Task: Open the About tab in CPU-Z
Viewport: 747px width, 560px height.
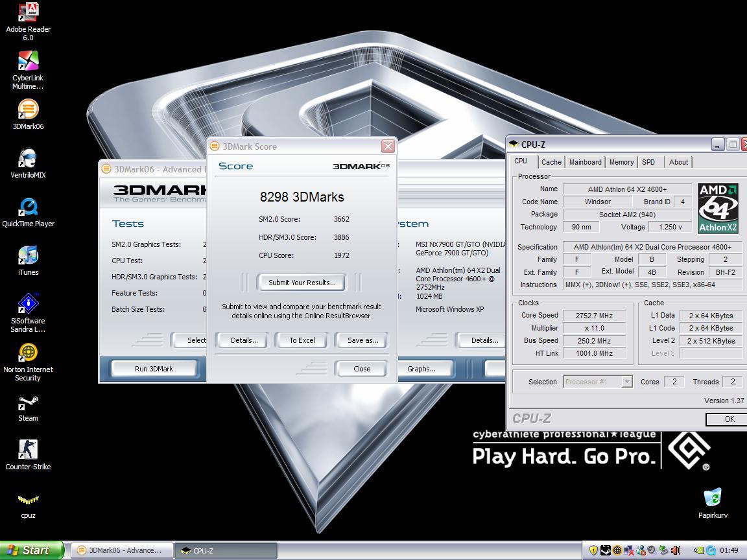Action: pos(678,162)
